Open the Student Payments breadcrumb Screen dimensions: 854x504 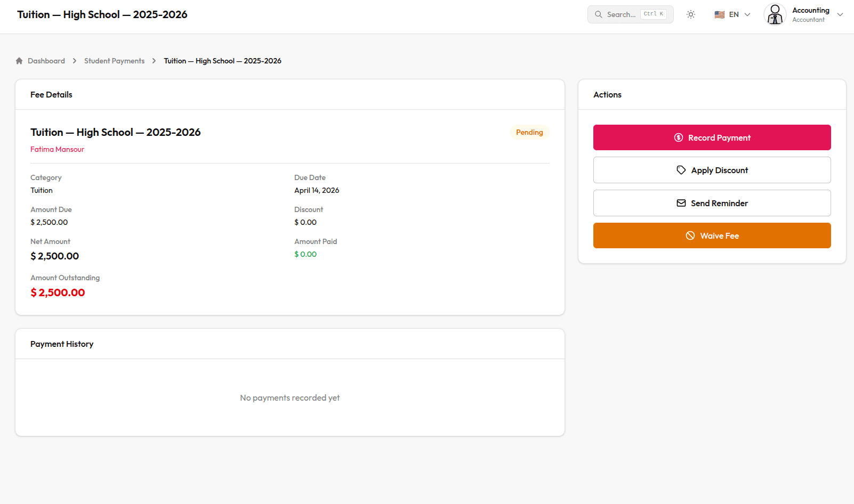click(x=114, y=61)
